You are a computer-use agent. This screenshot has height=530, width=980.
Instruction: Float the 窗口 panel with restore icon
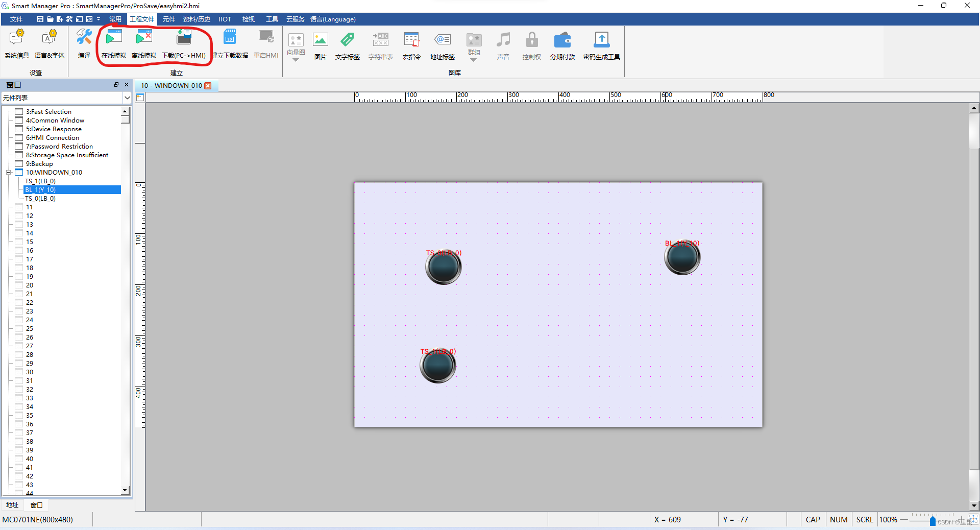point(116,85)
